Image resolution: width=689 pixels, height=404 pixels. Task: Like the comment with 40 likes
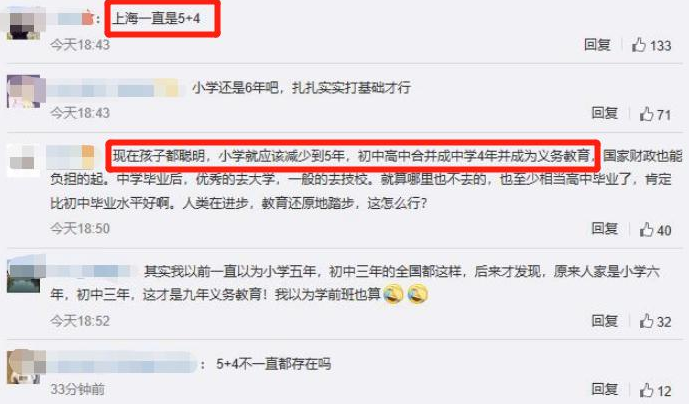(655, 230)
